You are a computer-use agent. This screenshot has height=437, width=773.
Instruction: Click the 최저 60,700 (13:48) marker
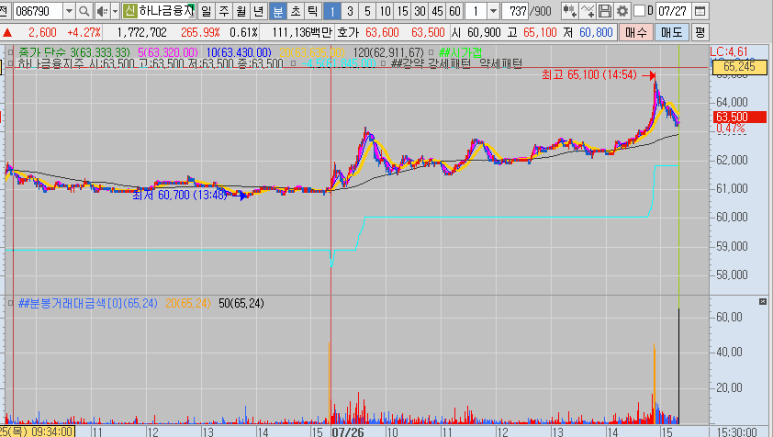point(188,195)
